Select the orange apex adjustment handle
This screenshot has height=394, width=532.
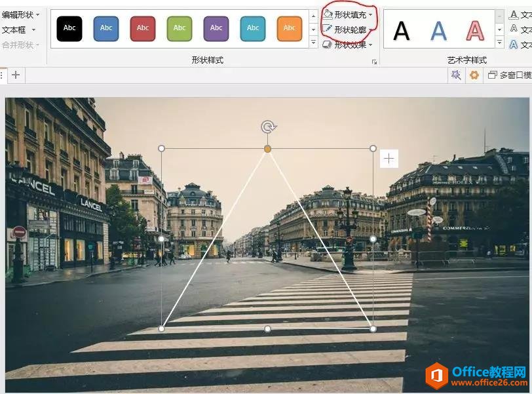point(268,149)
